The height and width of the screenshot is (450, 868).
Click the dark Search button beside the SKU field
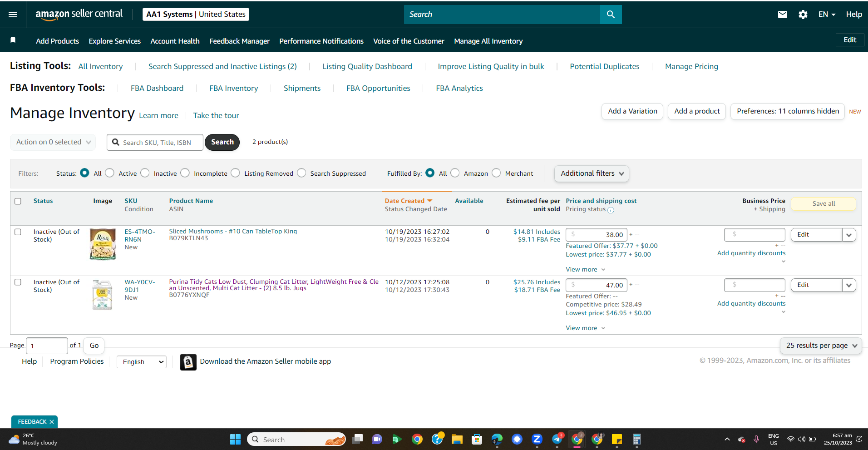tap(222, 142)
